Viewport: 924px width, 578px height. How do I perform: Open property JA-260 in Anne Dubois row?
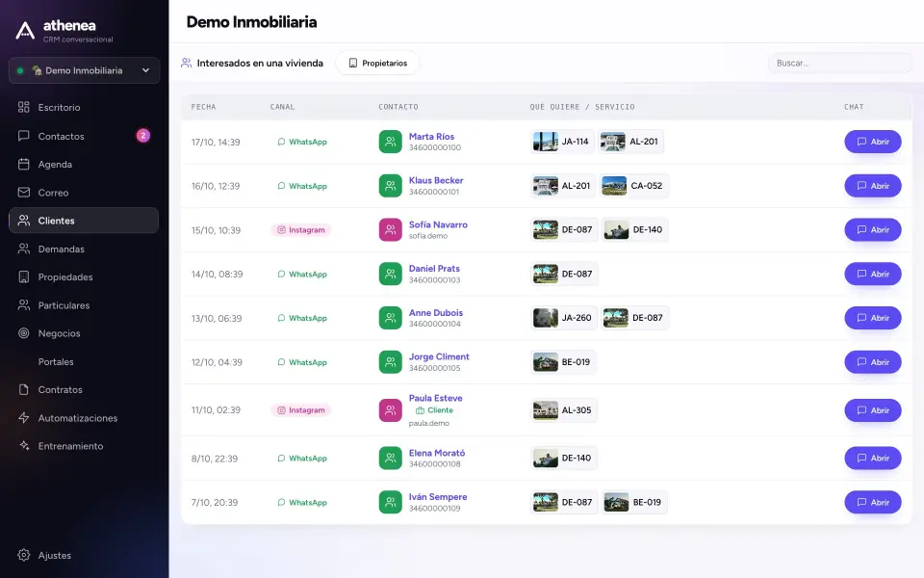click(563, 318)
